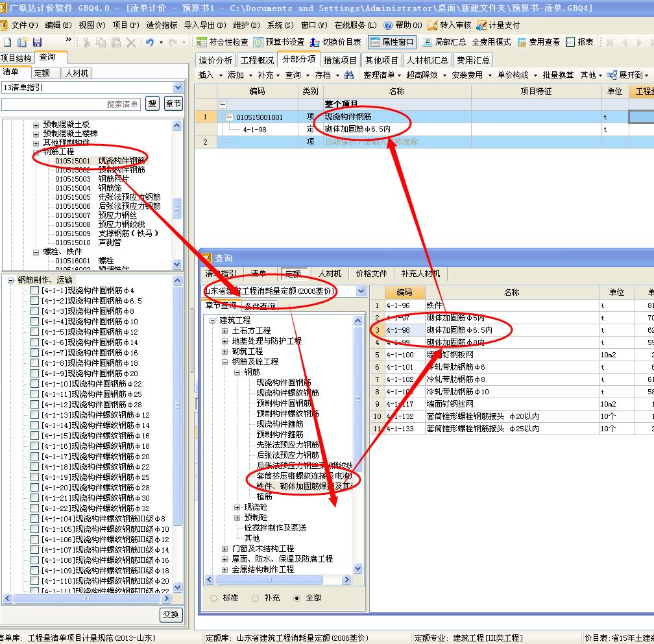Open the 造价指标 menu
The height and width of the screenshot is (644, 654).
coord(162,25)
